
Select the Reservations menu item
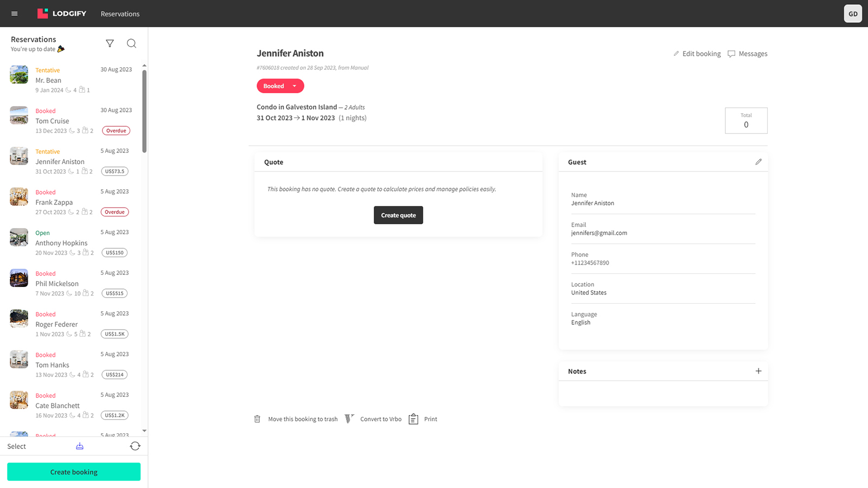pos(120,14)
